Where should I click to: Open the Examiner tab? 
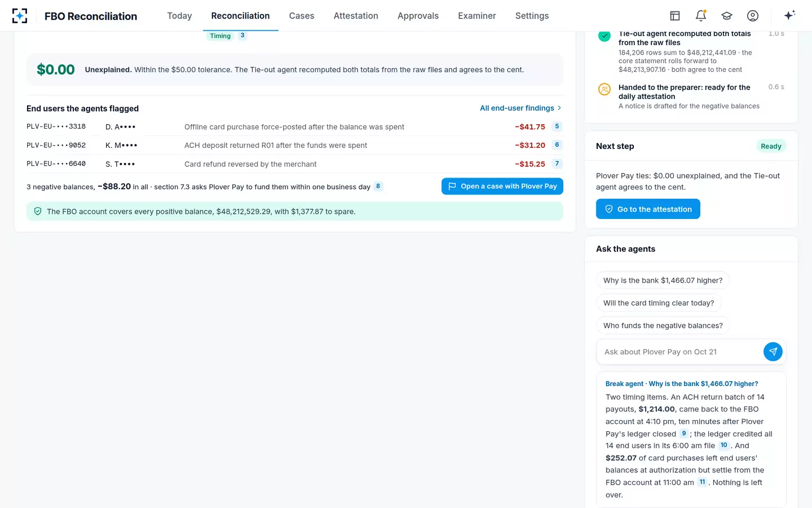pos(477,16)
